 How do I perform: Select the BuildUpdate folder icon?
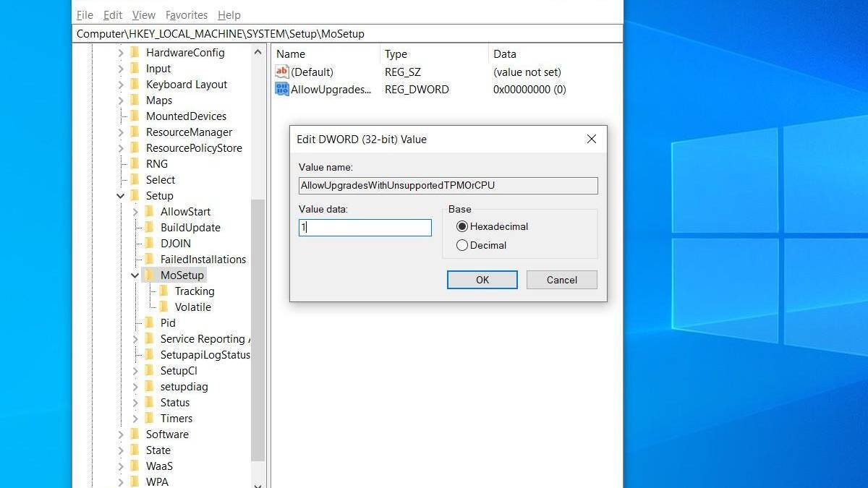tap(150, 227)
